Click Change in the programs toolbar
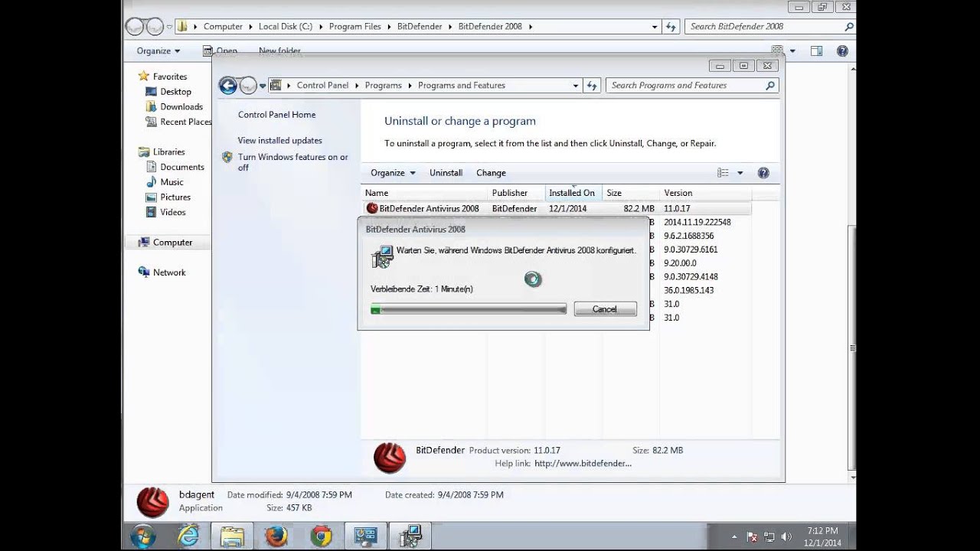Image resolution: width=980 pixels, height=551 pixels. pos(491,173)
